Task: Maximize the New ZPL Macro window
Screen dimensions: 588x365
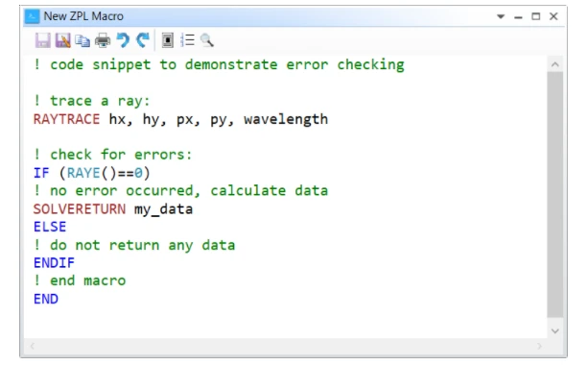Action: 536,16
